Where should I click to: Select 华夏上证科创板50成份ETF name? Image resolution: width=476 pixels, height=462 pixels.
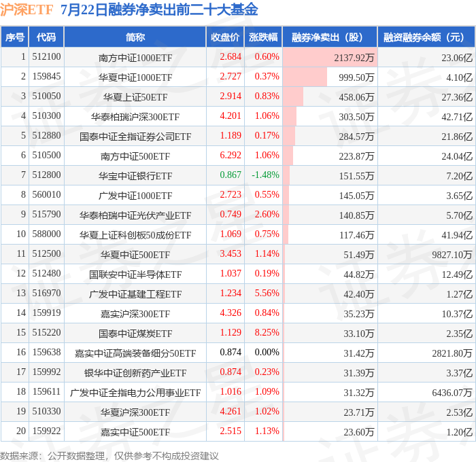(x=135, y=235)
